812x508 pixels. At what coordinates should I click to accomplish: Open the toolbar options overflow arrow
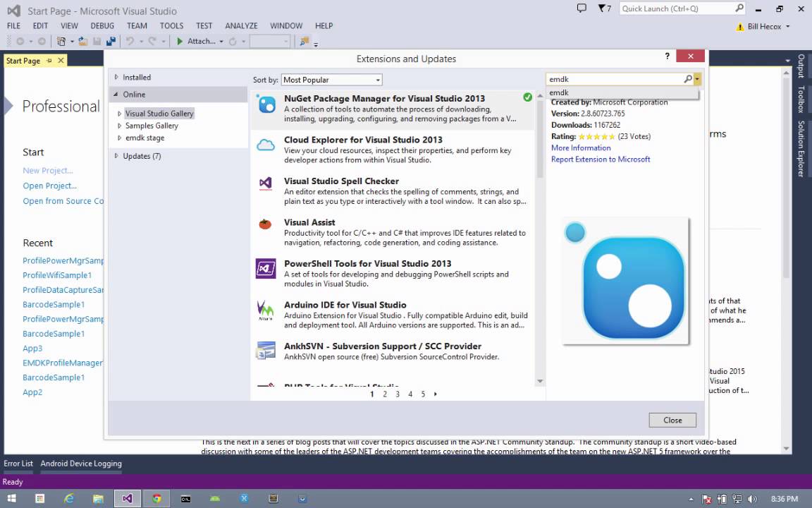coord(315,44)
